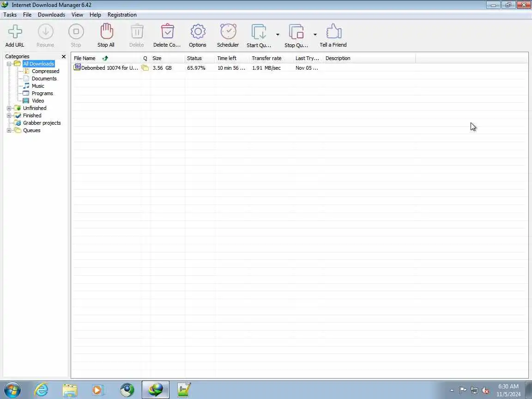532x399 pixels.
Task: Expand the Queues tree node
Action: click(9, 130)
